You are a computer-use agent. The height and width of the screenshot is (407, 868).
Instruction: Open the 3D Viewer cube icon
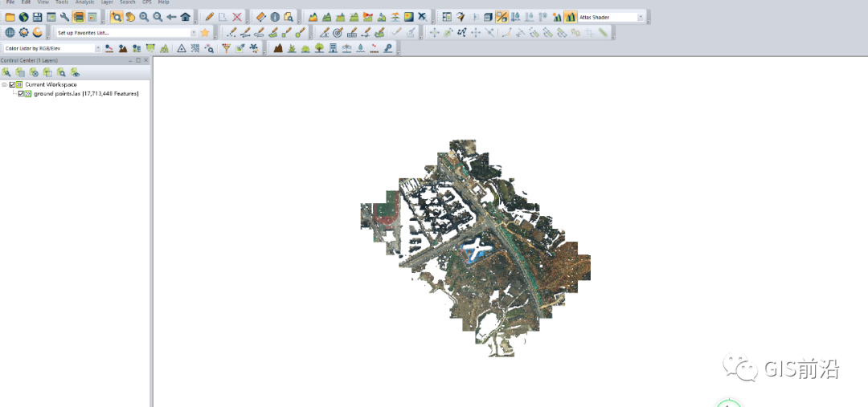click(488, 17)
